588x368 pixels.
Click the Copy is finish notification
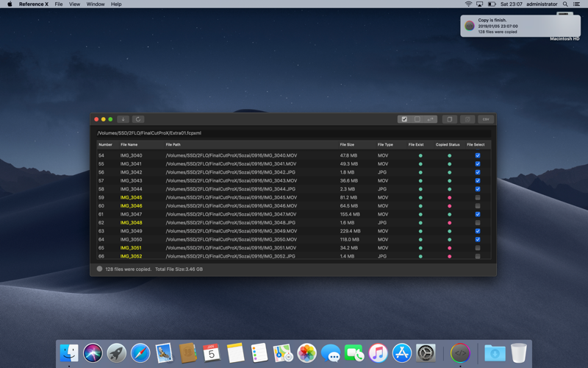click(x=520, y=26)
